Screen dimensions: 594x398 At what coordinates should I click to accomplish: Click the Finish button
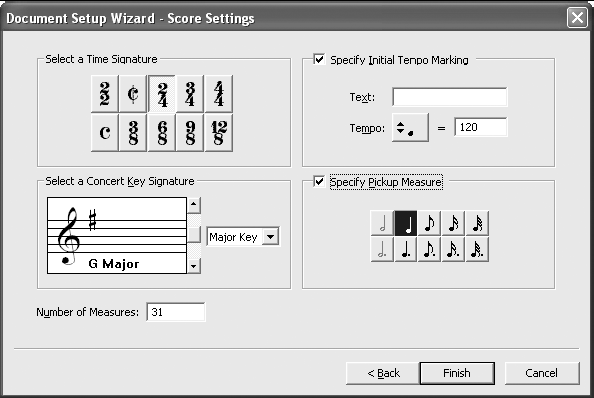point(457,373)
